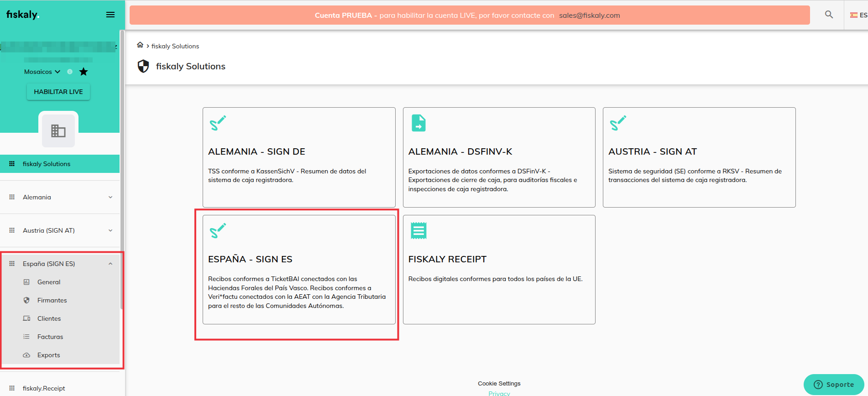Viewport: 868px width, 396px height.
Task: Click the file export icon on DSFINV-K card
Action: coord(418,123)
